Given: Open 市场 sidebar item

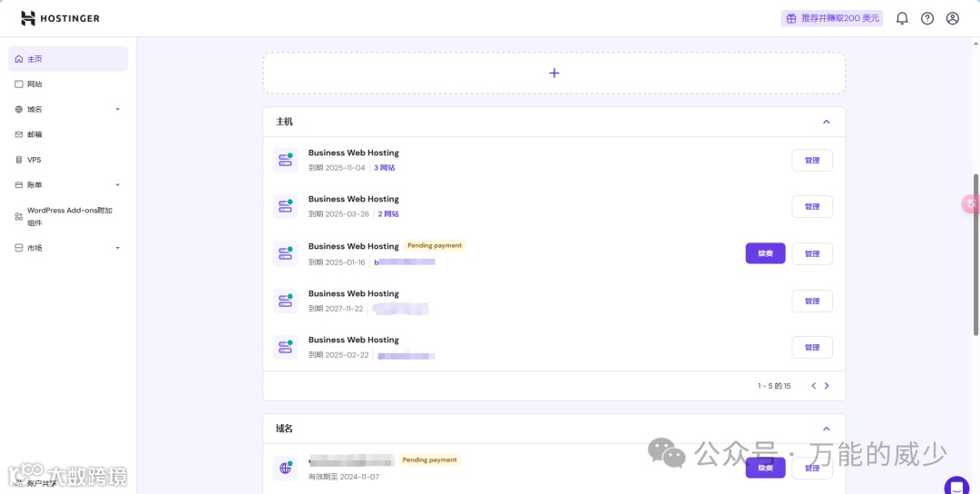Looking at the screenshot, I should point(68,248).
